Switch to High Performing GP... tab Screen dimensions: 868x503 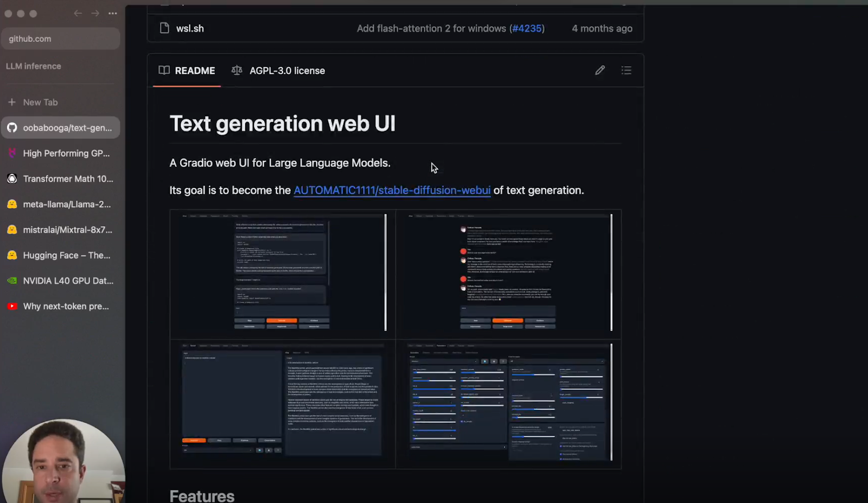click(x=60, y=154)
